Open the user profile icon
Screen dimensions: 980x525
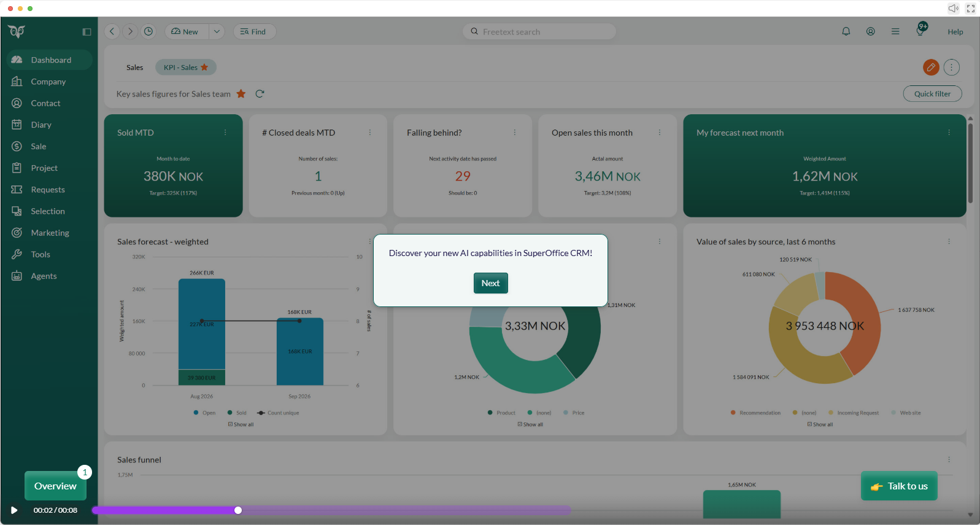[871, 31]
